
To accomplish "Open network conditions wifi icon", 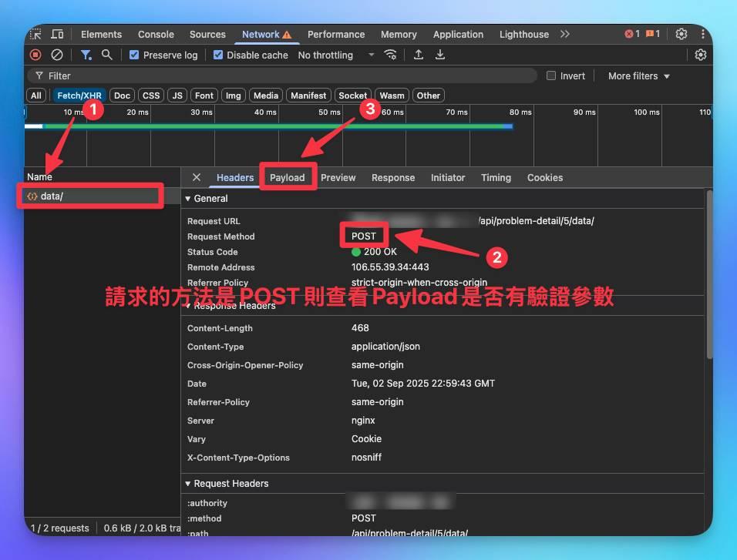I will coord(391,55).
